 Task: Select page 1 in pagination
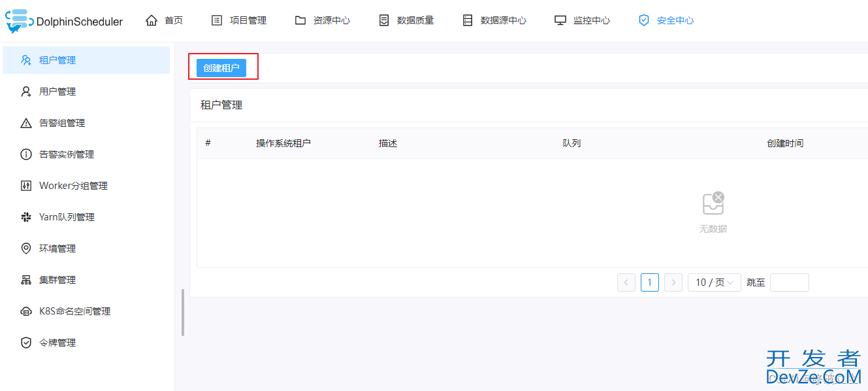tap(650, 282)
